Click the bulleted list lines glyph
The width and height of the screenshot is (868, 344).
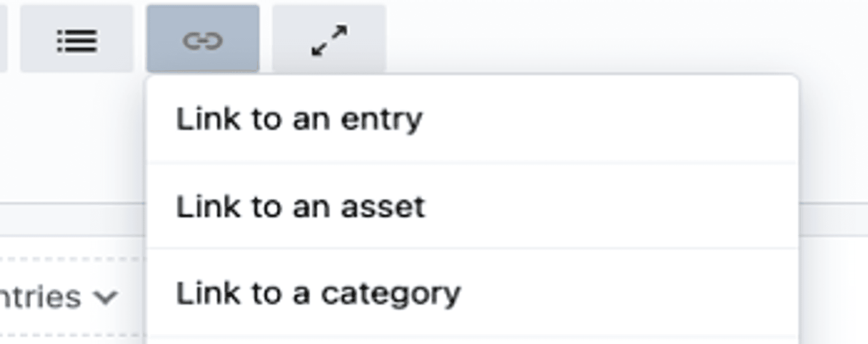pyautogui.click(x=77, y=41)
